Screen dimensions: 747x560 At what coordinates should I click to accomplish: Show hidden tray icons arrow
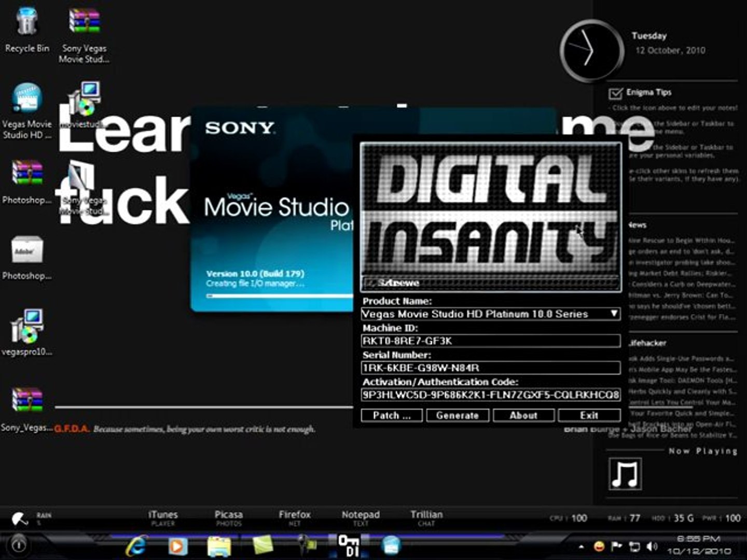581,547
